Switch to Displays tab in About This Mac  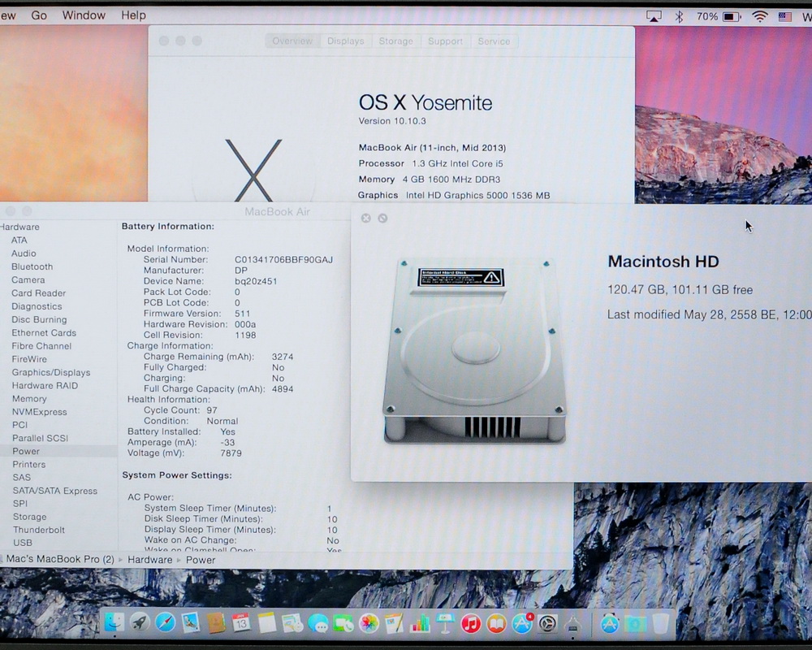(x=345, y=41)
